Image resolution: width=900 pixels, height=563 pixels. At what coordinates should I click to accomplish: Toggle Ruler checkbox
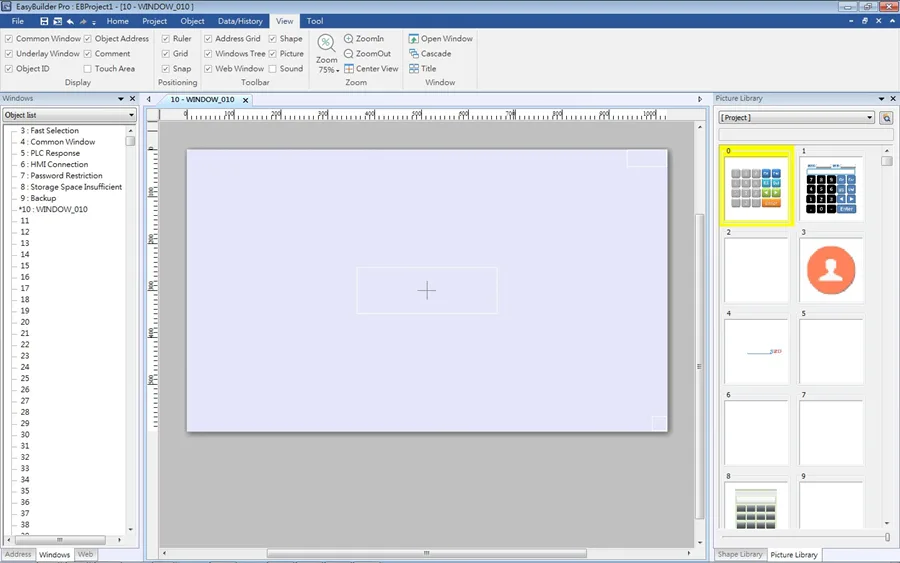(165, 38)
